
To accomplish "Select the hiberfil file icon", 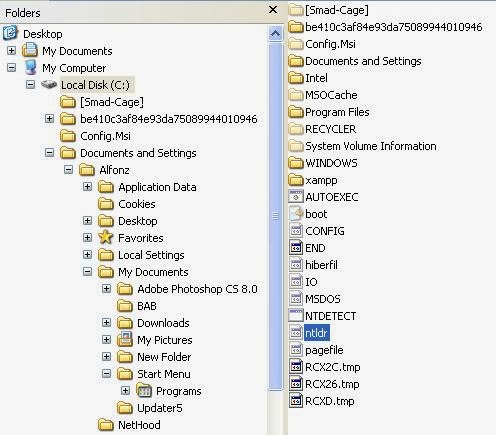I will 296,265.
